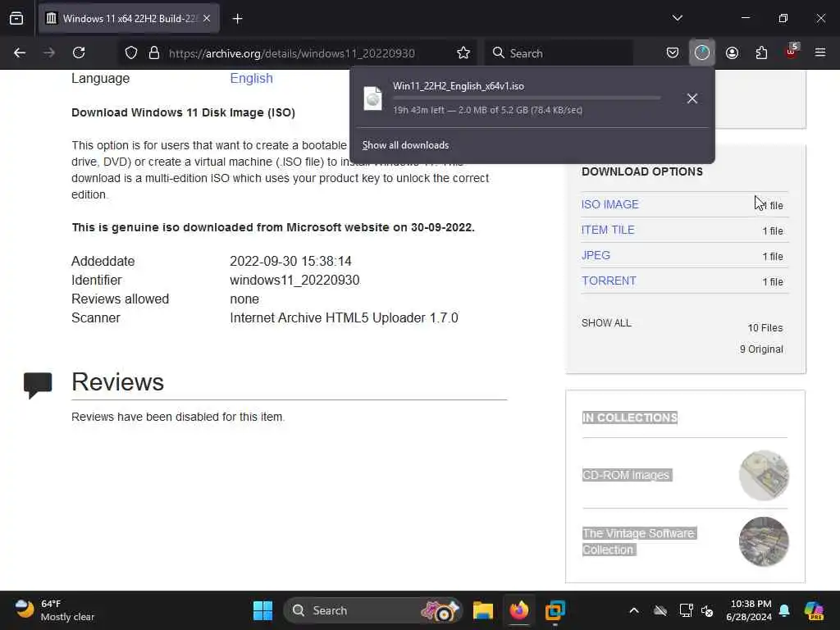This screenshot has height=630, width=840.
Task: Expand the list all tabs chevron
Action: pos(677,18)
